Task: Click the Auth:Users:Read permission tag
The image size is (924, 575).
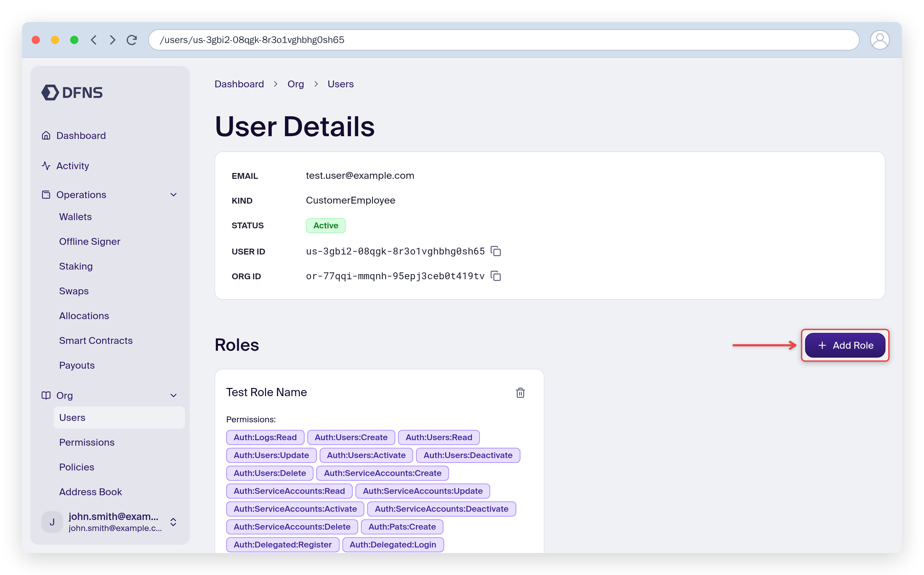Action: (439, 437)
